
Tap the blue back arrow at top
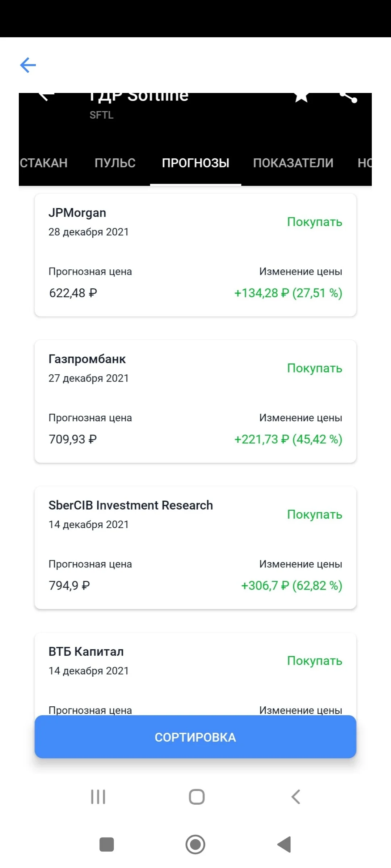(x=28, y=65)
